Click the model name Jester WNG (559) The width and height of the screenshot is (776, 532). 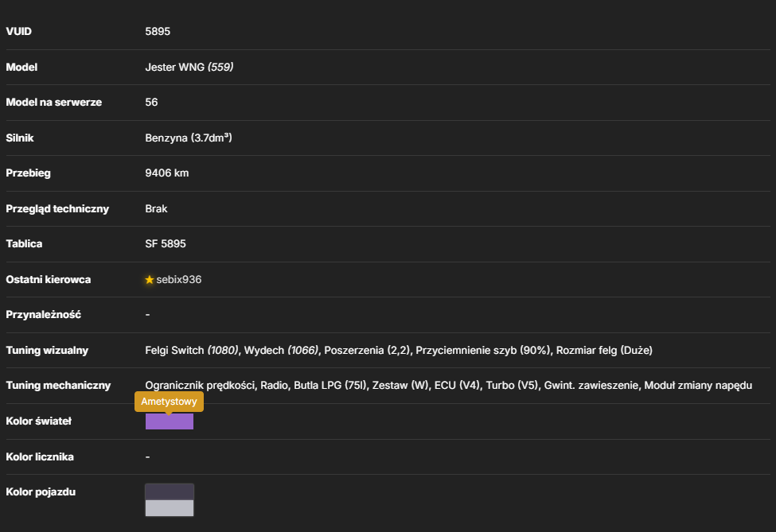tap(189, 68)
